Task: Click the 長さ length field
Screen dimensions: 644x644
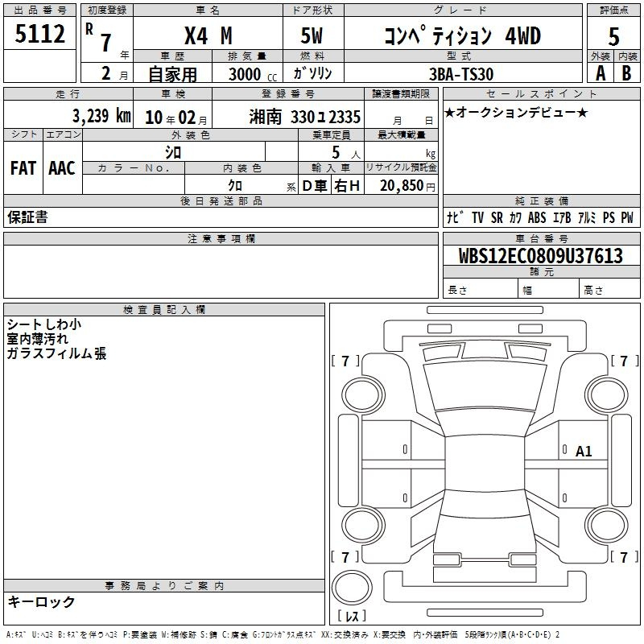Action: (480, 288)
